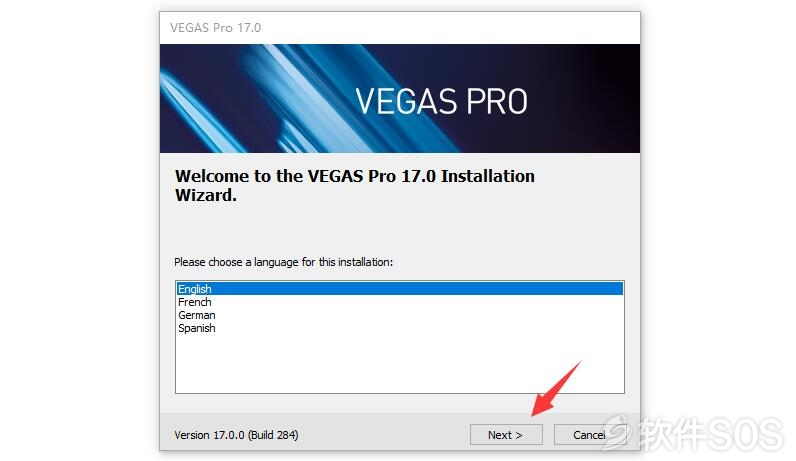
Task: Click the Version 17.0.0 (Build 284) label
Action: pos(236,435)
